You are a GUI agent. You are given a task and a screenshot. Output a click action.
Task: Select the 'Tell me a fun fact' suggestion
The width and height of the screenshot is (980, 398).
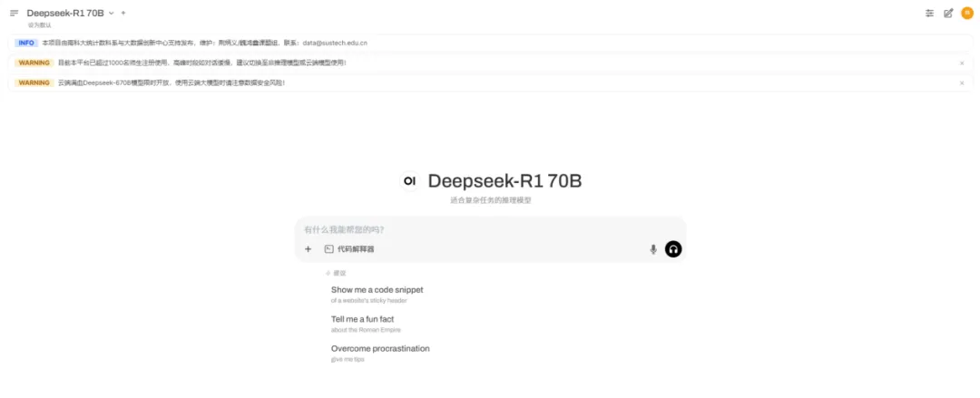[367, 324]
